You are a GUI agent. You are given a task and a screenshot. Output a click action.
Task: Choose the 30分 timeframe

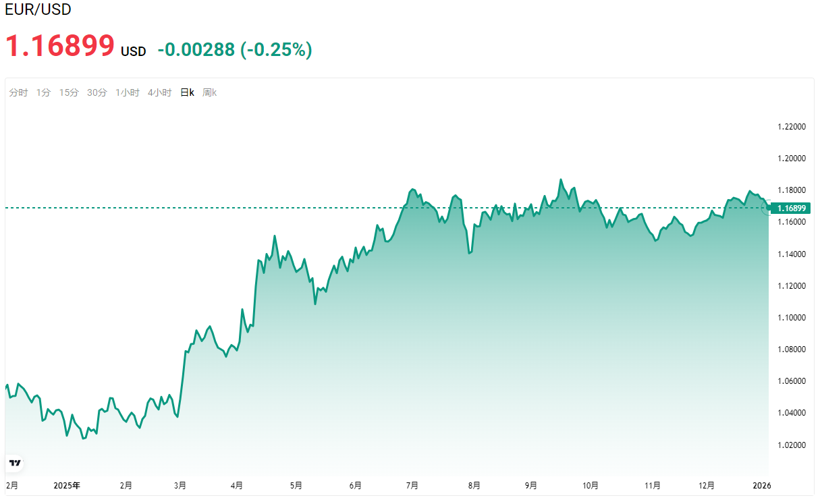pyautogui.click(x=97, y=93)
